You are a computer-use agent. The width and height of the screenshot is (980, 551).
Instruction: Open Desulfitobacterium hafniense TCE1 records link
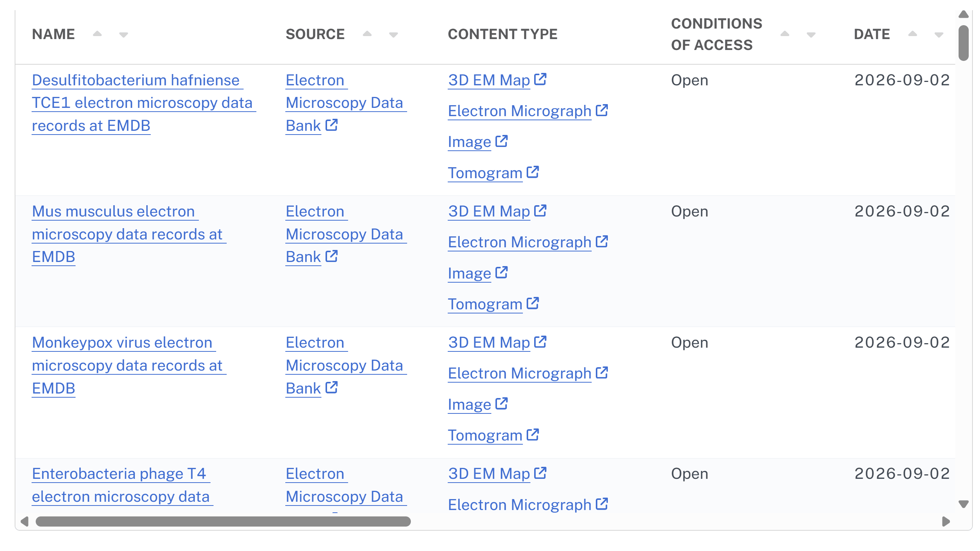[144, 103]
